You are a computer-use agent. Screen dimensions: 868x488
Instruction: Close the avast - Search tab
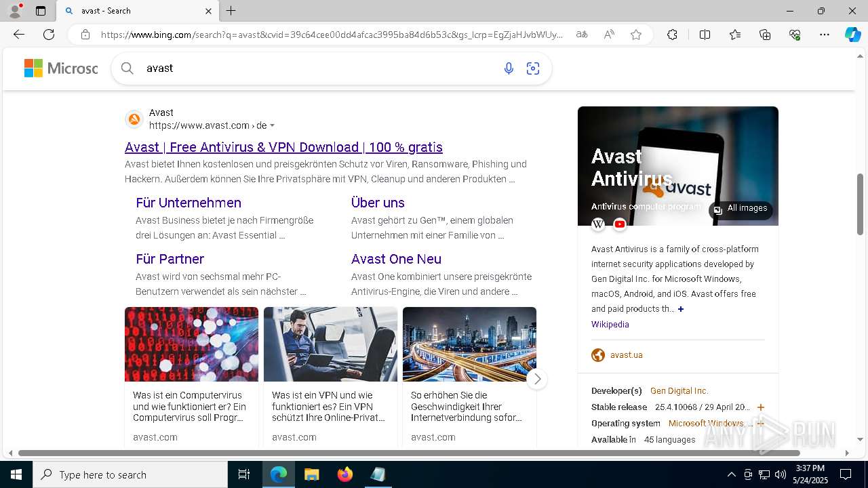pyautogui.click(x=208, y=11)
